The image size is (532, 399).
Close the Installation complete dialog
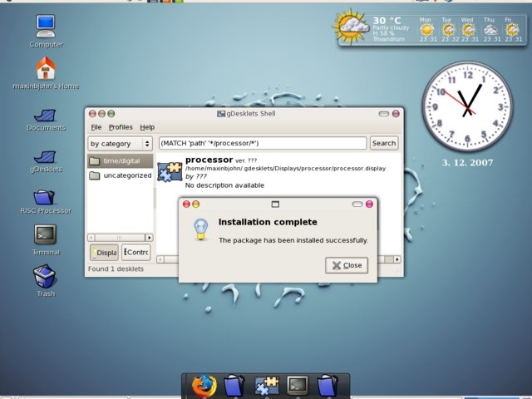[346, 265]
